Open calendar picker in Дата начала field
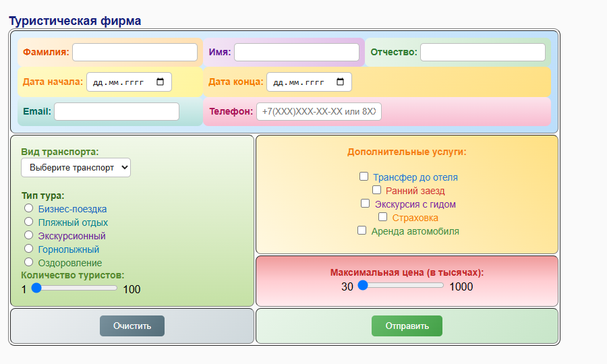 [160, 82]
